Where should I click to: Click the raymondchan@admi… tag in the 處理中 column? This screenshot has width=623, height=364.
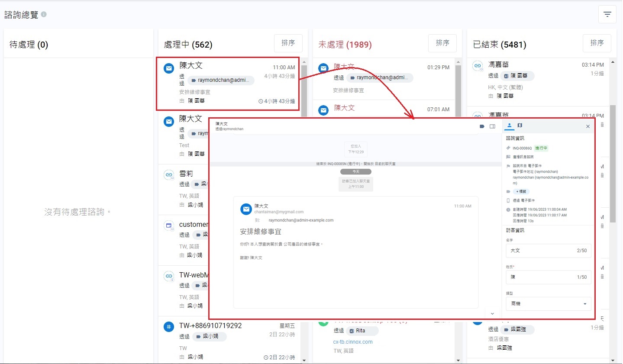pyautogui.click(x=221, y=80)
